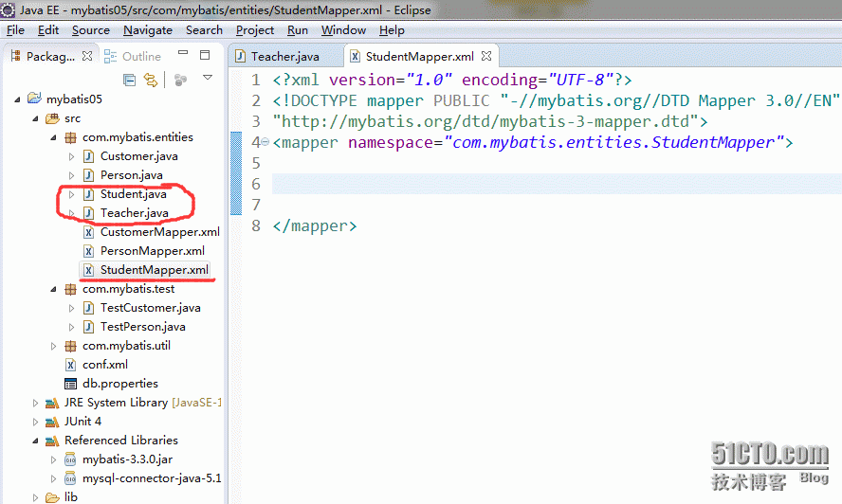Open the Edit menu
The width and height of the screenshot is (842, 504).
47,30
